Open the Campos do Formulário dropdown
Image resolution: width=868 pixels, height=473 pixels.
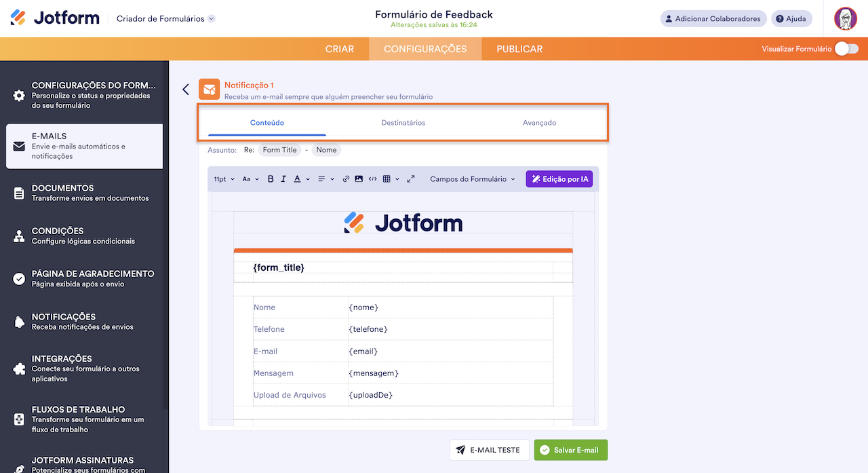(473, 179)
